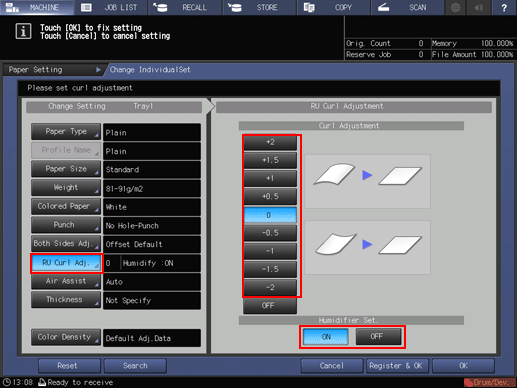Click the arrow next to Paper Setting
This screenshot has width=517, height=388.
point(98,70)
